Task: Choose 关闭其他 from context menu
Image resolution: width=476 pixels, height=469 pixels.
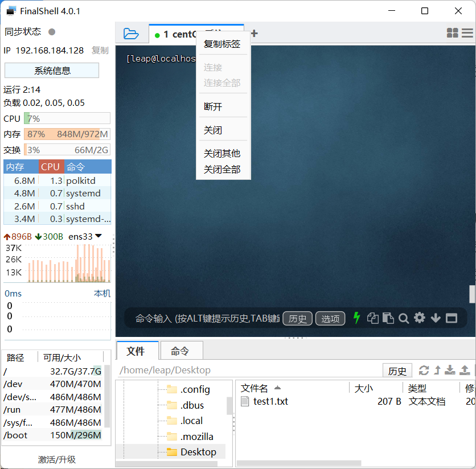Action: tap(222, 154)
